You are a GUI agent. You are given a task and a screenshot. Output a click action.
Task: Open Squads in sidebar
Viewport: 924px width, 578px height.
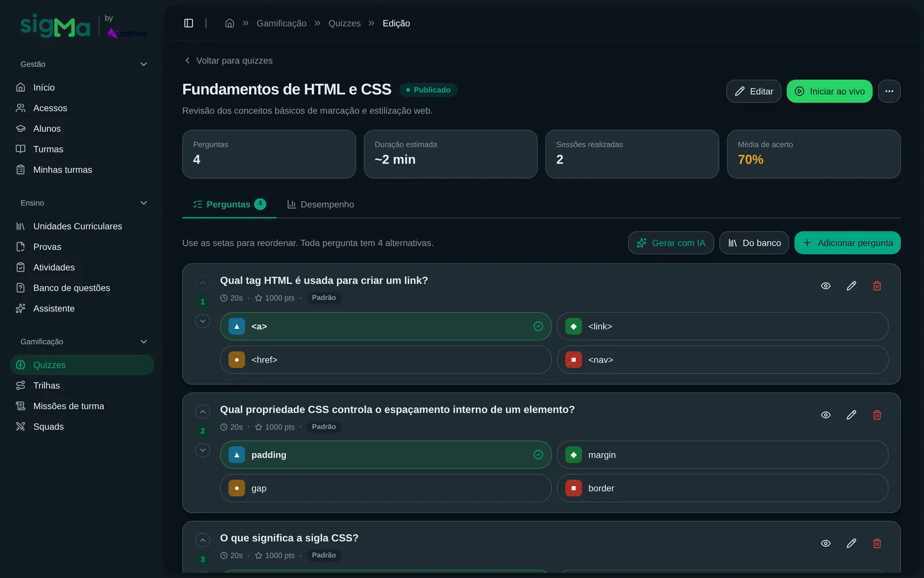click(82, 427)
